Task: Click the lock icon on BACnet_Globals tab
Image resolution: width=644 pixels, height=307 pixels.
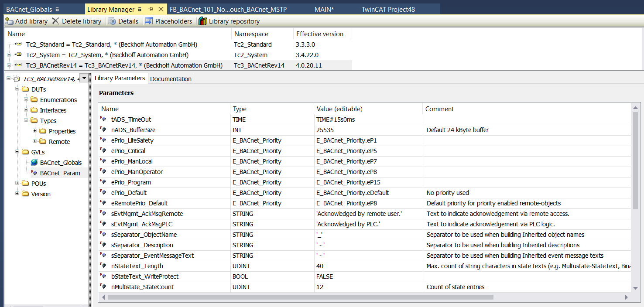Action: click(x=57, y=9)
